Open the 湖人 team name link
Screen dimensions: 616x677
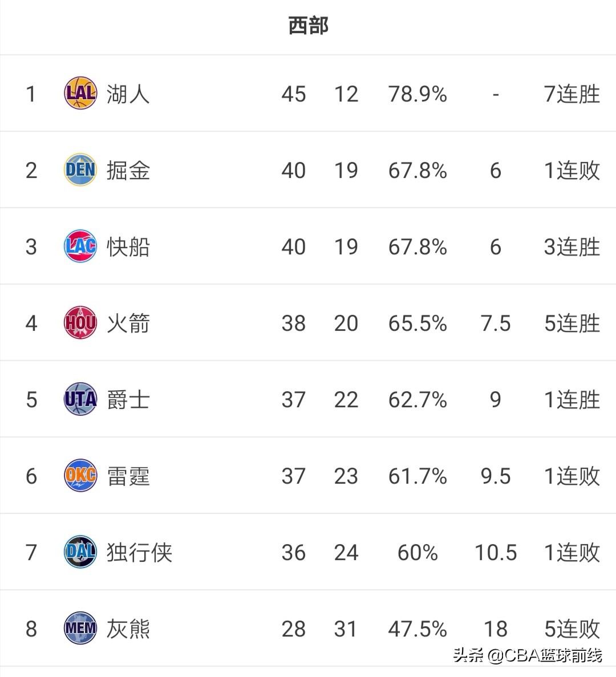128,94
